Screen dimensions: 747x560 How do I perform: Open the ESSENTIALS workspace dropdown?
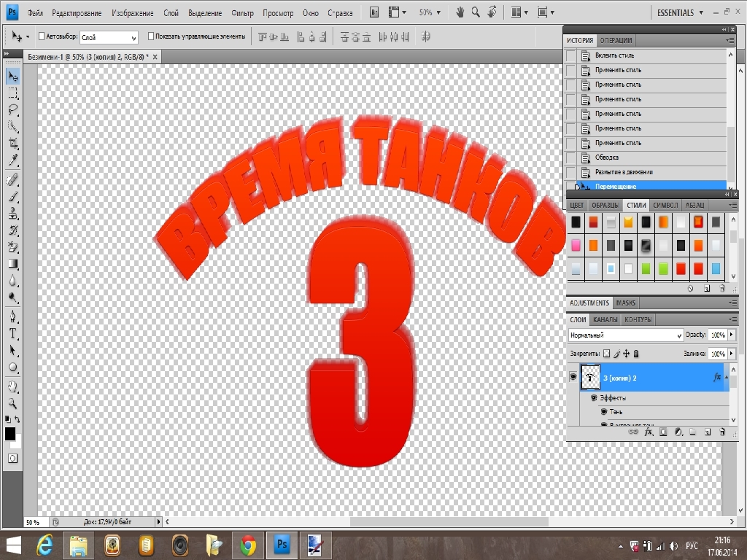(680, 13)
